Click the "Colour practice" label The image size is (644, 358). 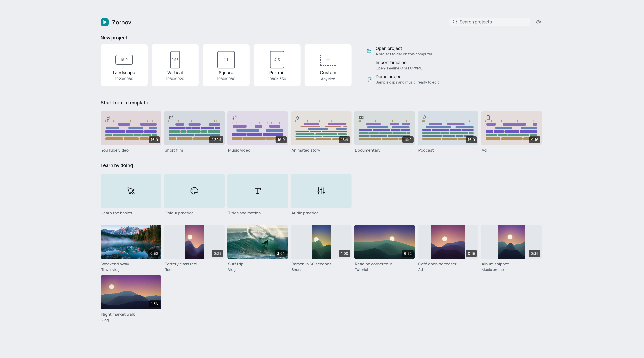(x=179, y=213)
